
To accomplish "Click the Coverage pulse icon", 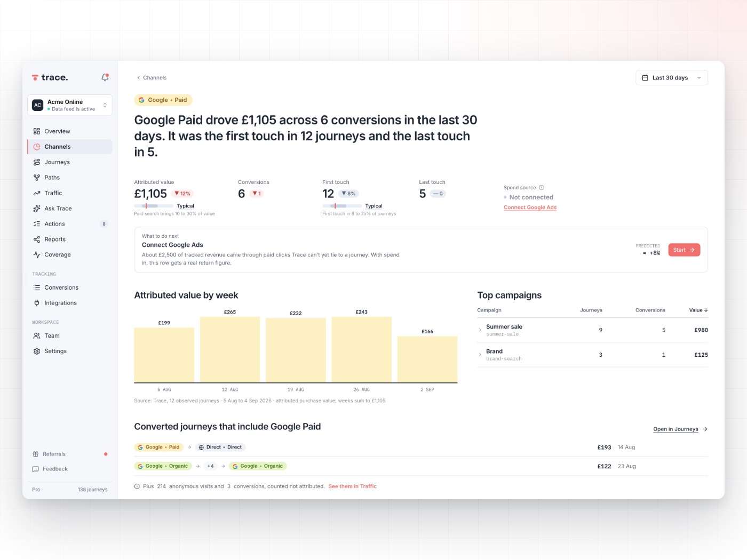I will coord(37,255).
